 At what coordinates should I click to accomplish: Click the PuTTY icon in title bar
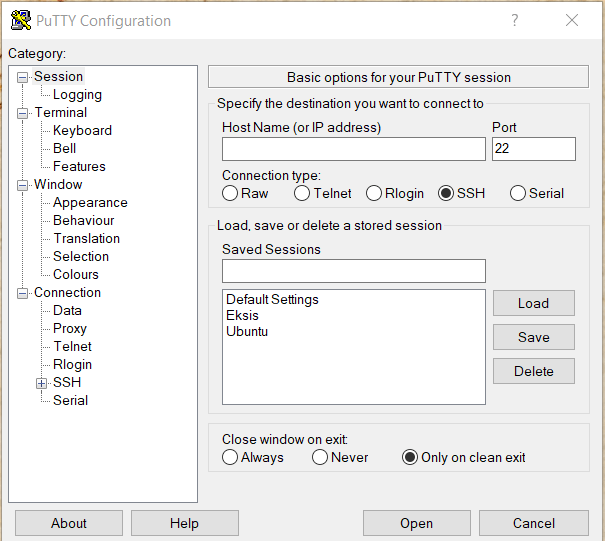(20, 20)
